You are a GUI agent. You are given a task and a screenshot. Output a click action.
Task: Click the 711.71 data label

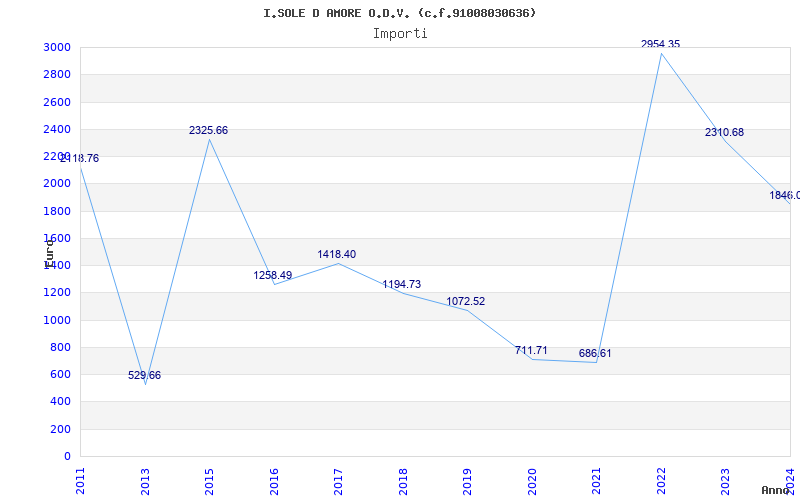point(531,351)
